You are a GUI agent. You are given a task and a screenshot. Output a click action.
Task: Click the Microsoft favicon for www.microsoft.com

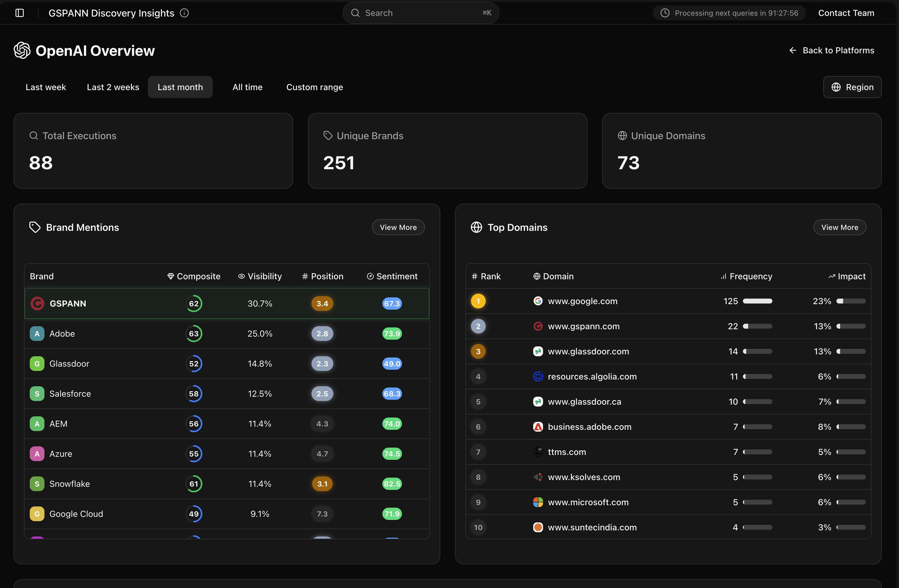[x=538, y=502]
